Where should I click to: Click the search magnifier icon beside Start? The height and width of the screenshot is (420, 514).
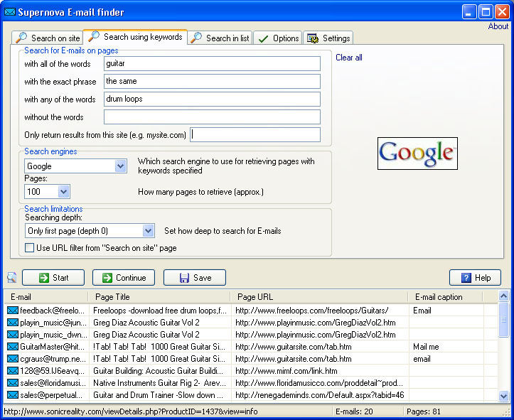[12, 277]
